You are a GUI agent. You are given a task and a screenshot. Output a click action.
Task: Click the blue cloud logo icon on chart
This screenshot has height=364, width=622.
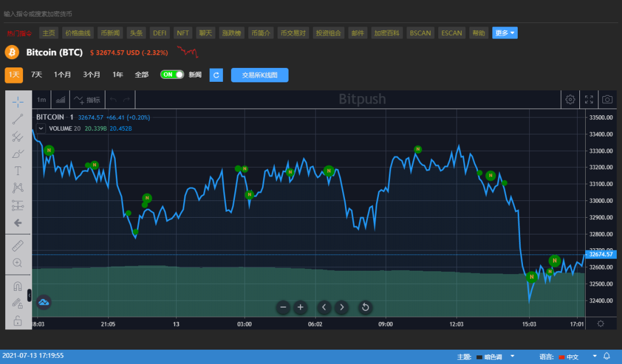(x=44, y=302)
